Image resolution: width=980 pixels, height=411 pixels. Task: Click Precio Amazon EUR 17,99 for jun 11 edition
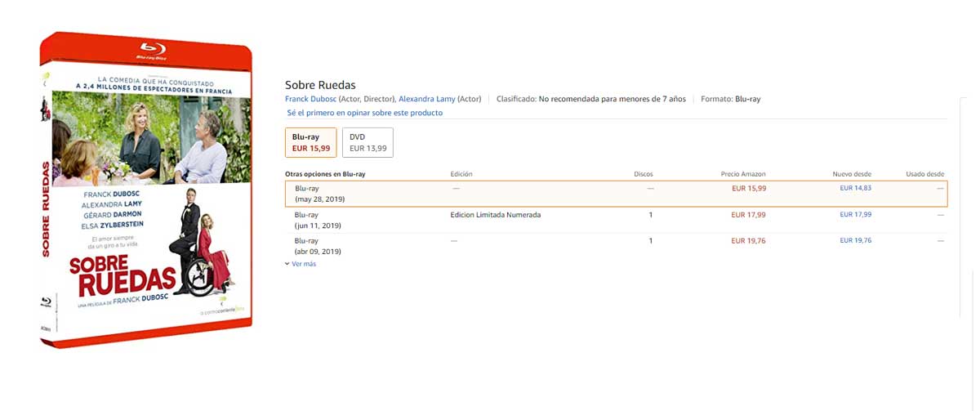(748, 215)
